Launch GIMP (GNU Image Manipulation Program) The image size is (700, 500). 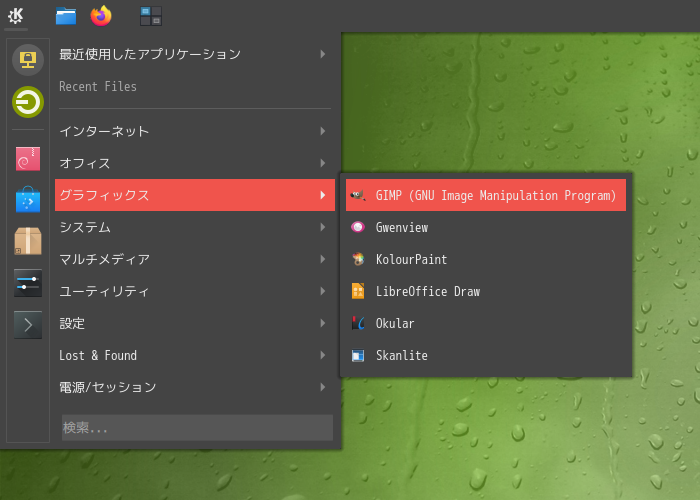point(486,195)
